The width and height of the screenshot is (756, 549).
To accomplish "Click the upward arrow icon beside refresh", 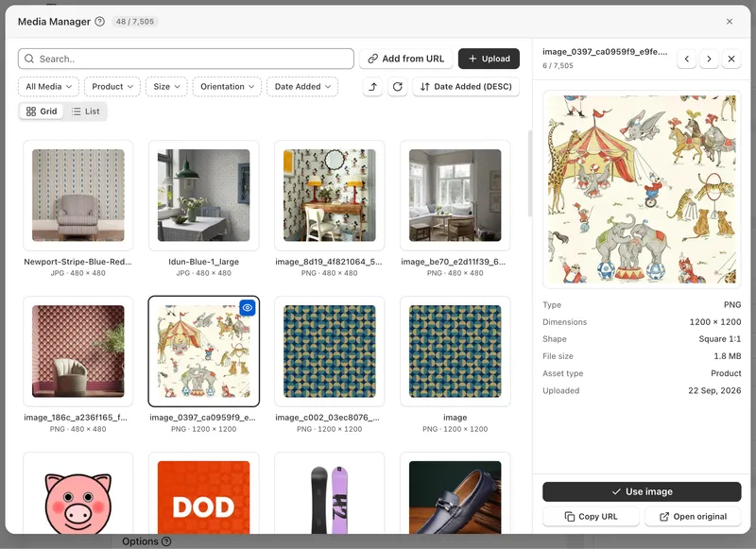I will click(372, 87).
